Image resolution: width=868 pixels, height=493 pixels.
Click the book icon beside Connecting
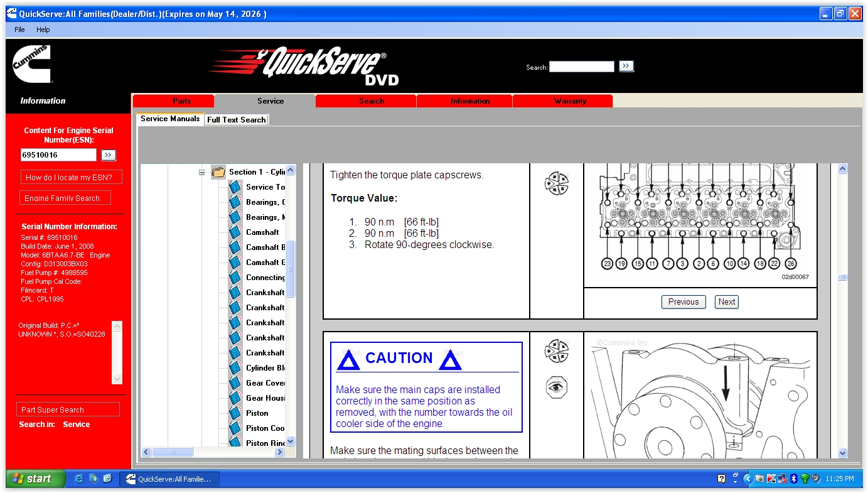click(x=235, y=278)
